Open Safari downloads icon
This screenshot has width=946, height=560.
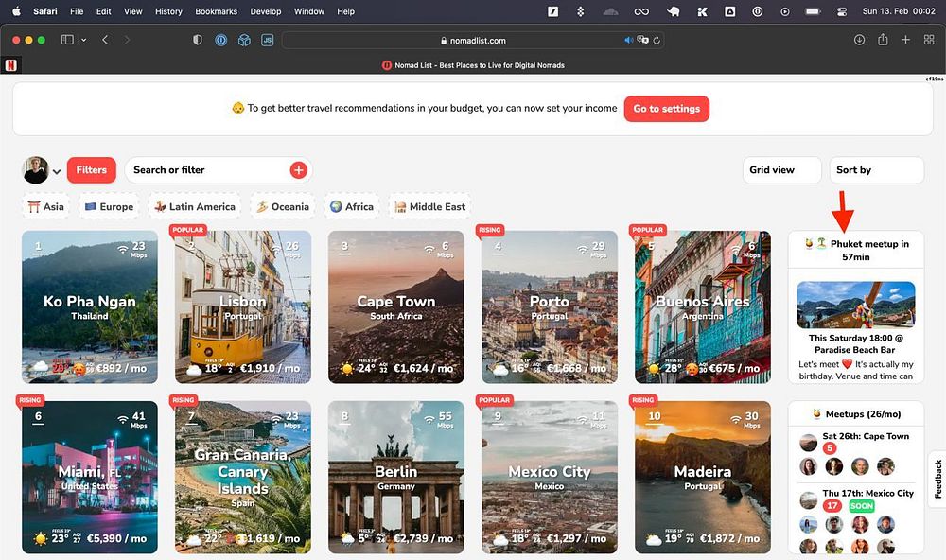coord(860,40)
